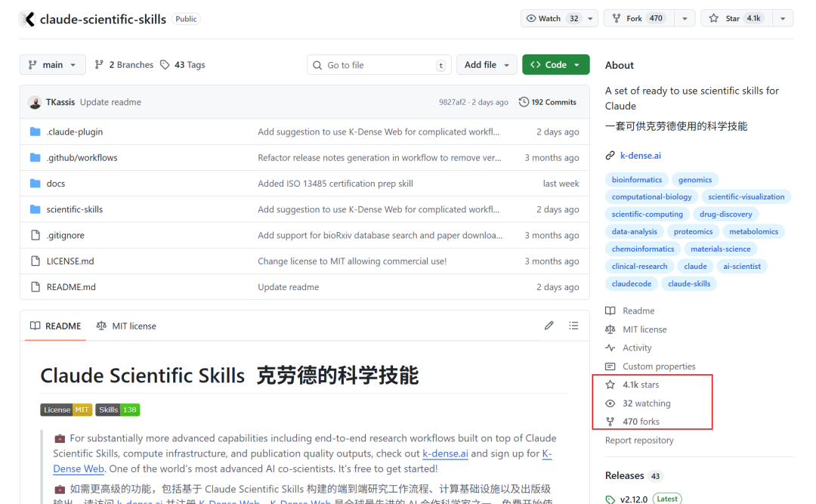The image size is (816, 504).
Task: Click the tag icon beside v2.12.0 release
Action: [x=610, y=499]
